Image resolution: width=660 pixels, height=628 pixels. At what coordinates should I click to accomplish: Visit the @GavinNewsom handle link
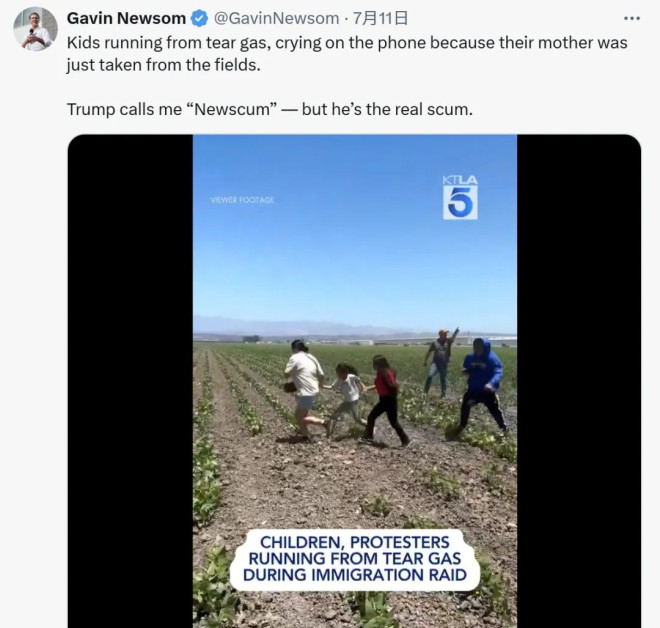tap(276, 19)
